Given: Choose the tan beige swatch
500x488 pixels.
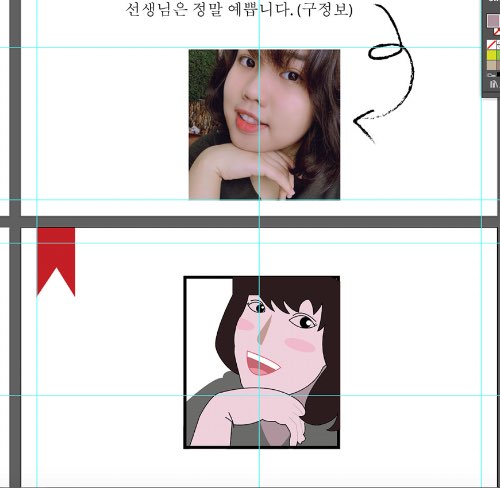Looking at the screenshot, I should click(492, 65).
